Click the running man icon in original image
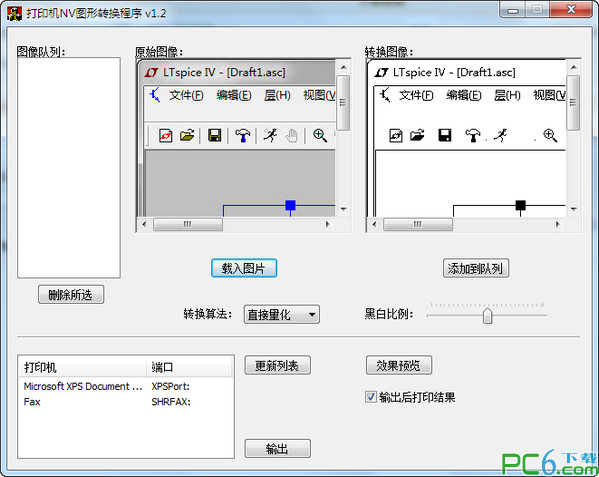599x477 pixels. 270,135
